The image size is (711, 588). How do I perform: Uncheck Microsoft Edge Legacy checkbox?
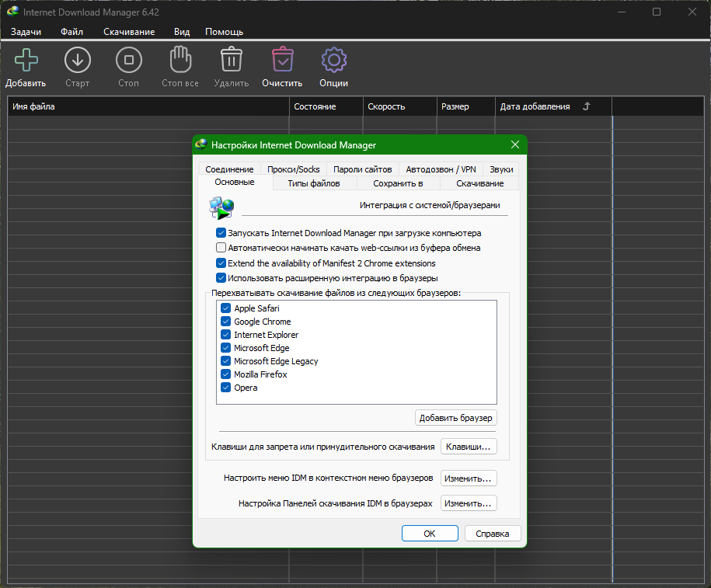[x=226, y=361]
